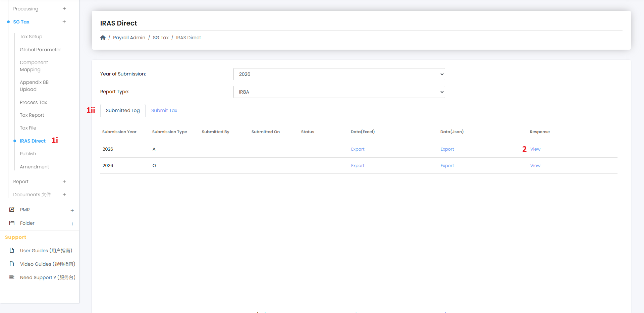Export Excel data for type O submission
Viewport: 644px width, 313px height.
358,166
